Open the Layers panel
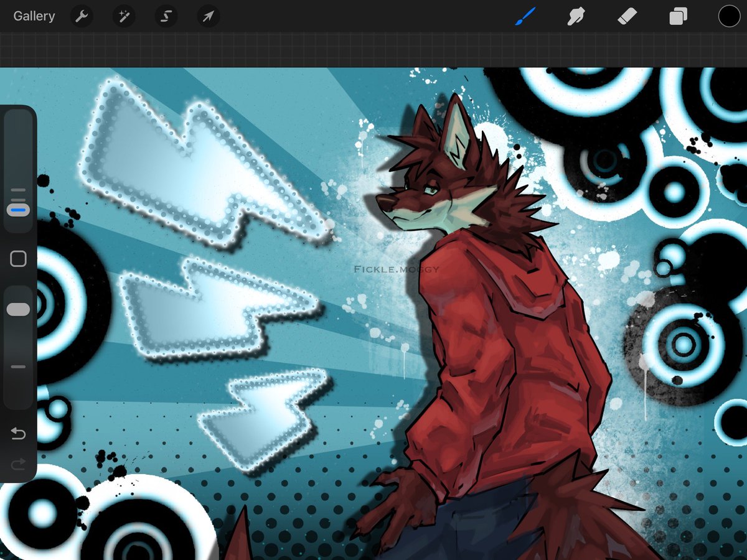The height and width of the screenshot is (560, 747). click(679, 16)
